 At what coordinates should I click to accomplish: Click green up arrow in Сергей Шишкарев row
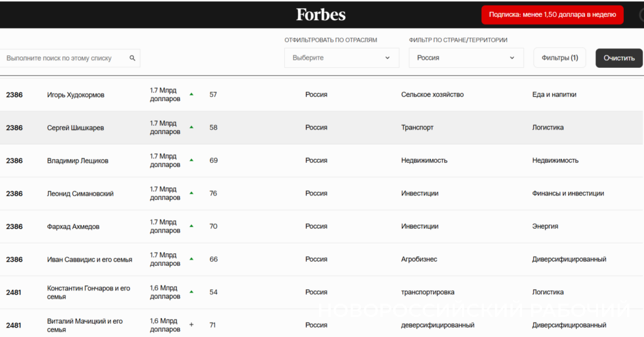(x=191, y=128)
